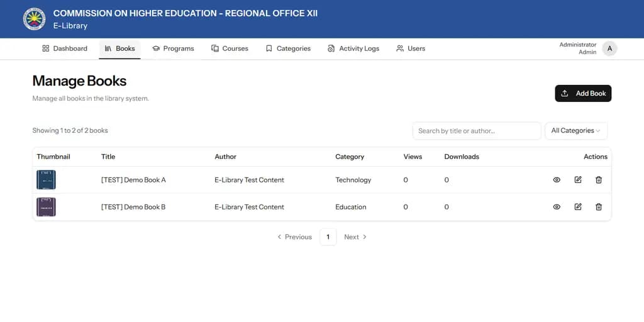Expand the All Categories filter dropdown
Image resolution: width=644 pixels, height=322 pixels.
coord(576,131)
